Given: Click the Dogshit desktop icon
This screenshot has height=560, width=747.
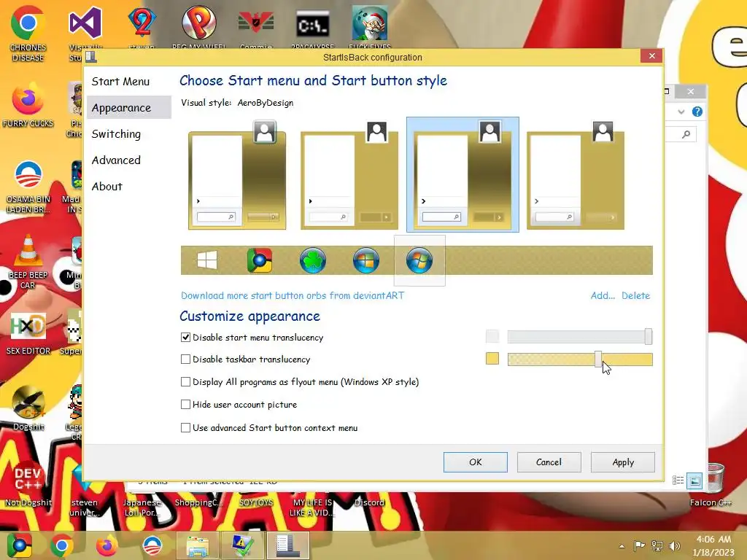Looking at the screenshot, I should [x=28, y=408].
